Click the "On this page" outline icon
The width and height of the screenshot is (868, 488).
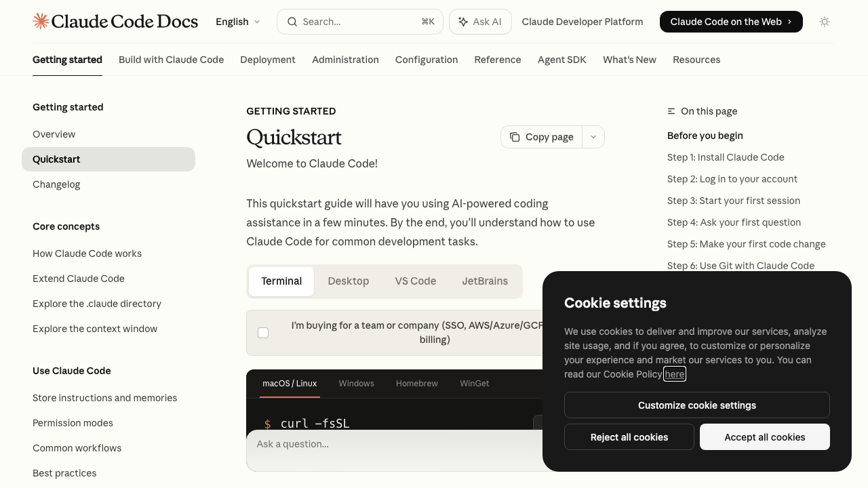pyautogui.click(x=671, y=111)
